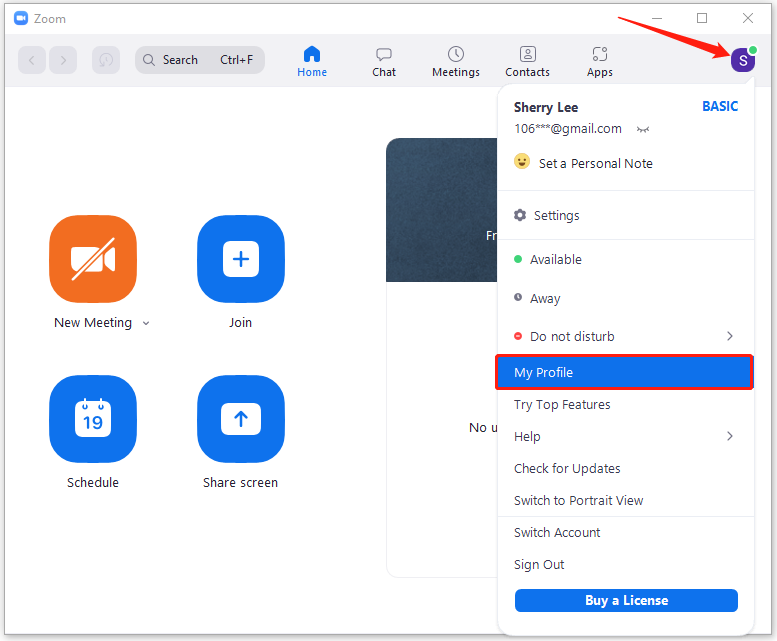Start a New Meeting with orange camera icon

pyautogui.click(x=93, y=259)
